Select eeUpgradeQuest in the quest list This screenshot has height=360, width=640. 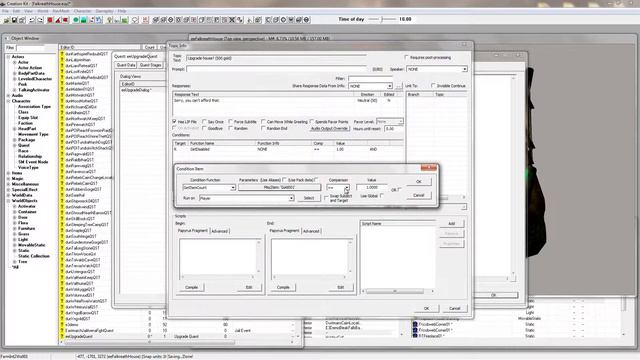coord(79,336)
